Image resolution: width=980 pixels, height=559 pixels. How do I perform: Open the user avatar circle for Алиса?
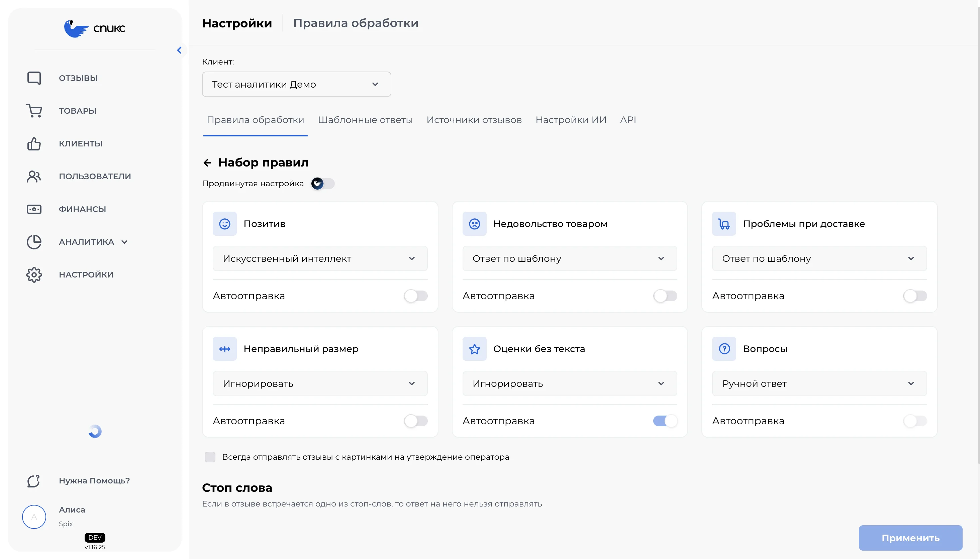coord(34,517)
